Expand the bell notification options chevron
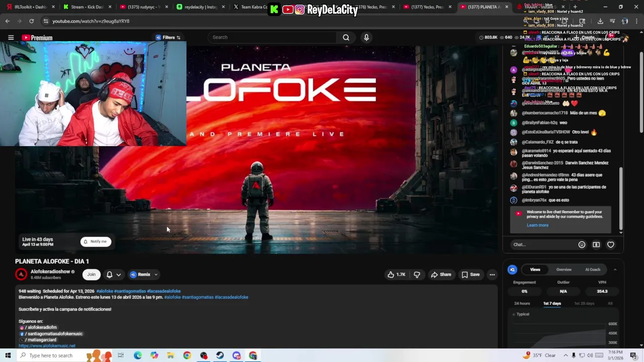The height and width of the screenshot is (362, 644). (119, 275)
